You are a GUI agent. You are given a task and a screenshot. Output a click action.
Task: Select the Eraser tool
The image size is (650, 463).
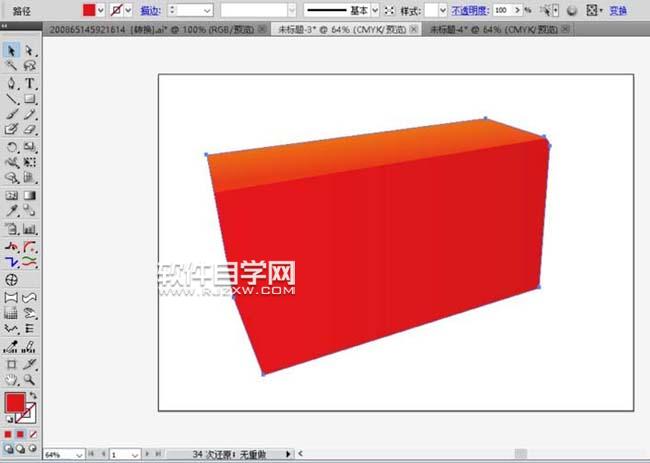tap(29, 129)
